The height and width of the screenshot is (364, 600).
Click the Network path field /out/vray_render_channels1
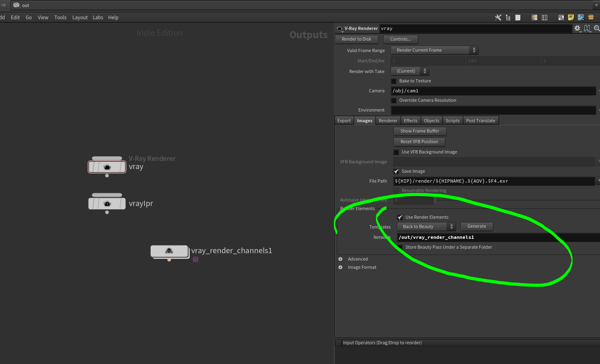tap(499, 238)
